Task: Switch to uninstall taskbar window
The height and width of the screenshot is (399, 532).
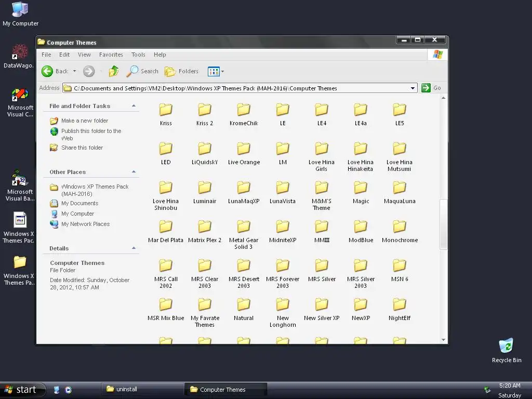Action: pyautogui.click(x=142, y=389)
